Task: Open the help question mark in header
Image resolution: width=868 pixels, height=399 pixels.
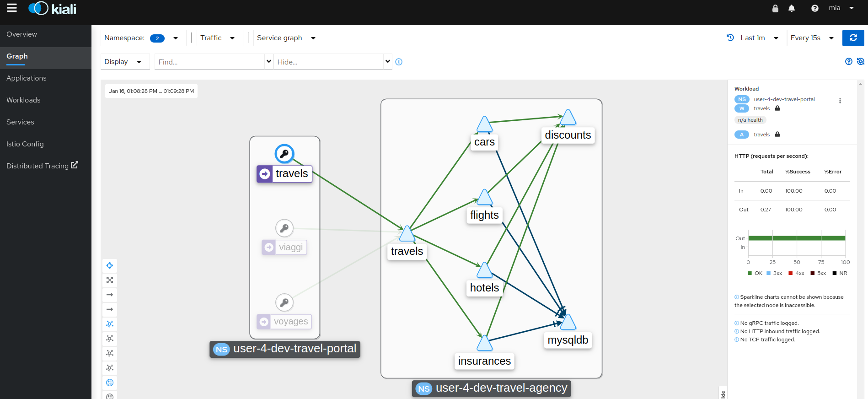Action: (814, 8)
